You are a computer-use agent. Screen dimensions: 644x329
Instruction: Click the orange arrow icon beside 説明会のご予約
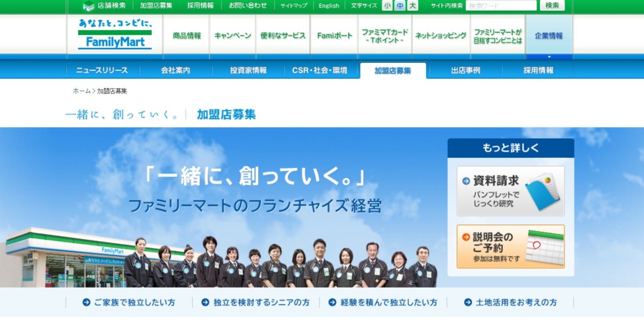pyautogui.click(x=466, y=237)
